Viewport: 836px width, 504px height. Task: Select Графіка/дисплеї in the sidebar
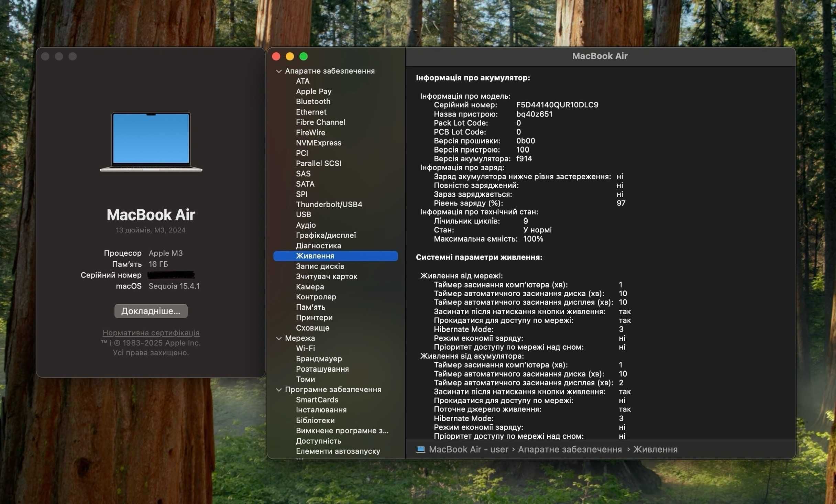click(x=326, y=235)
